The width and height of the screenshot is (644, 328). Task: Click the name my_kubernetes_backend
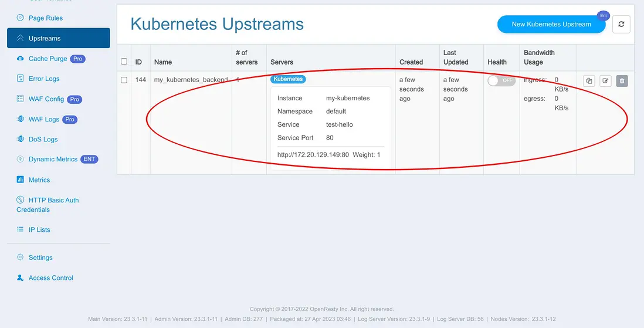click(191, 80)
